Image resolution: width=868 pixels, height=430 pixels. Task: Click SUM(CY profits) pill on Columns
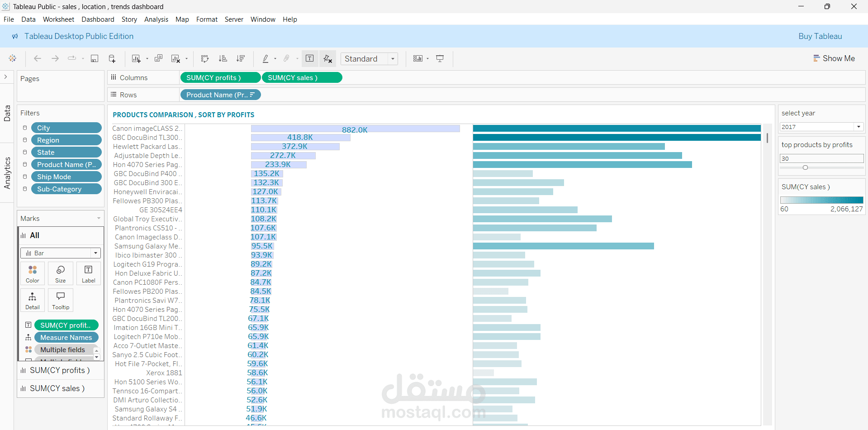[x=220, y=78]
